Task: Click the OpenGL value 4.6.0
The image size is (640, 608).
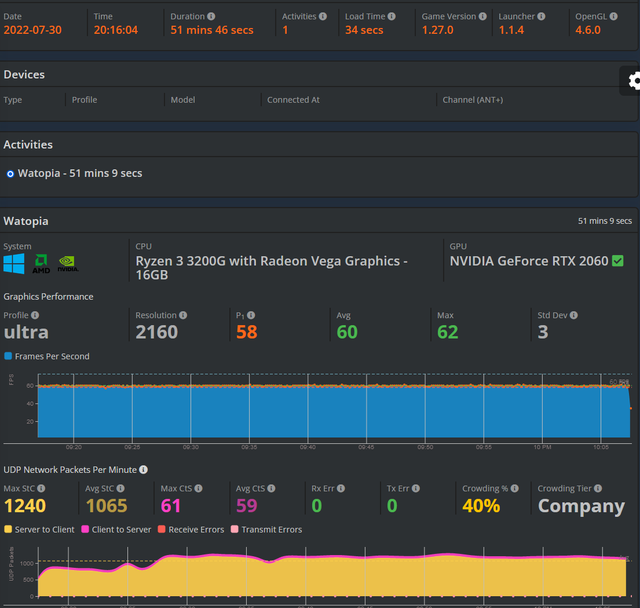Action: (x=588, y=30)
